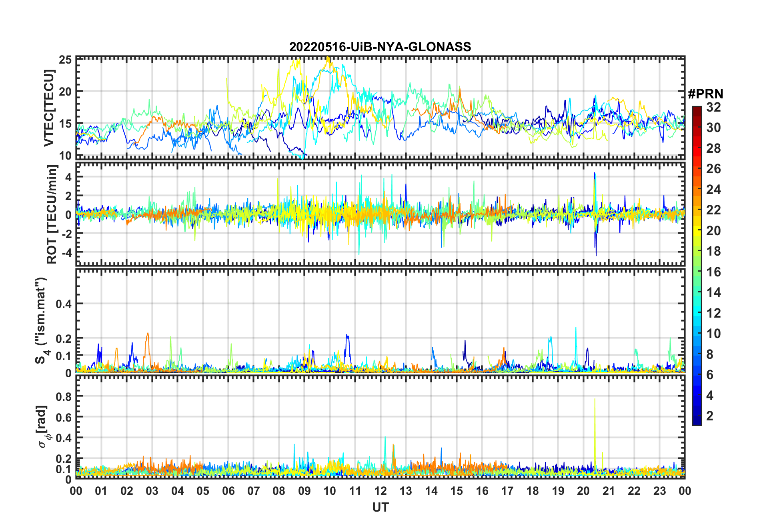Click colorbar tick label 6
Viewport: 761px width, 532px height.
710,375
